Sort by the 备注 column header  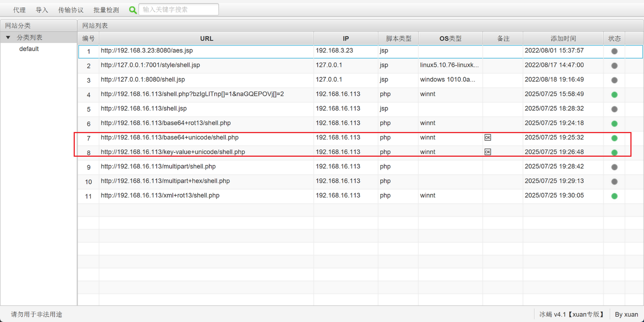503,38
